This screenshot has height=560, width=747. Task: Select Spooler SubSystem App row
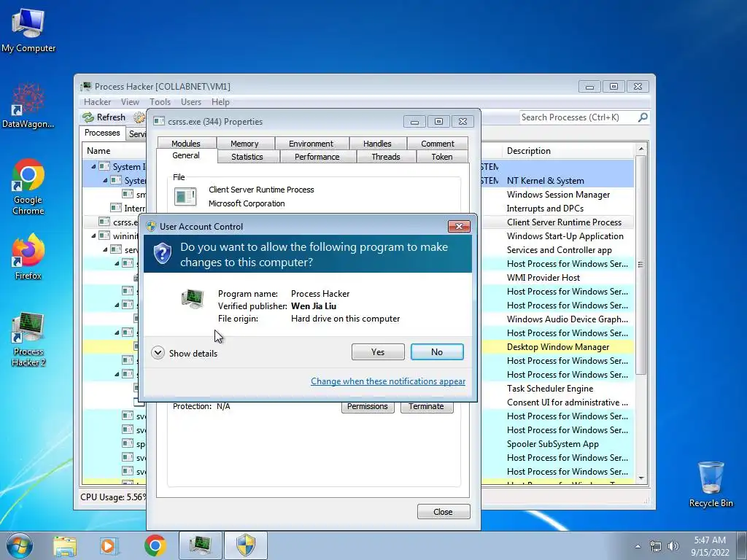coord(558,444)
